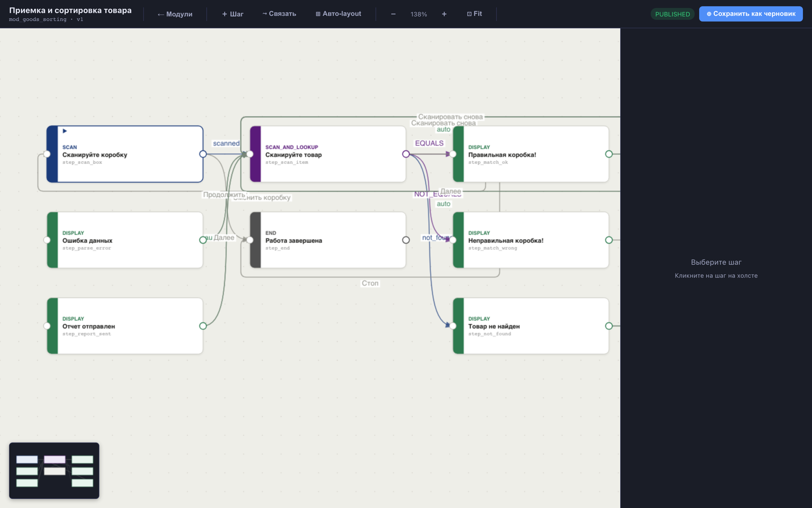Viewport: 812px width, 508px height.
Task: Select the Товар не найден display node
Action: coord(531,326)
